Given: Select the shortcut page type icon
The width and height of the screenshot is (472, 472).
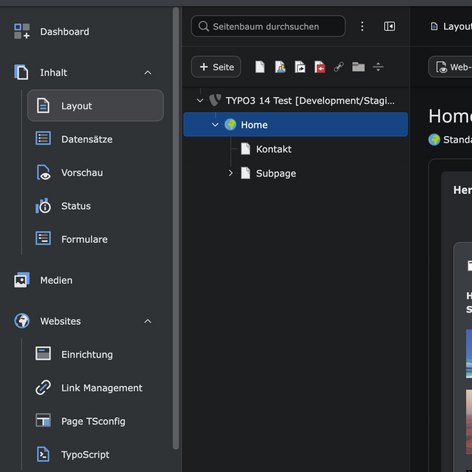Looking at the screenshot, I should [x=300, y=67].
